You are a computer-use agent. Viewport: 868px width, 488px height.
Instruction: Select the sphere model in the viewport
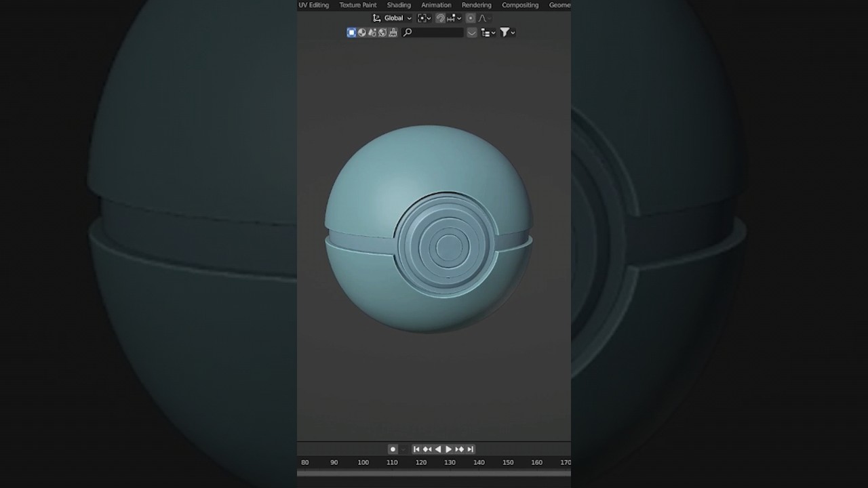click(429, 229)
